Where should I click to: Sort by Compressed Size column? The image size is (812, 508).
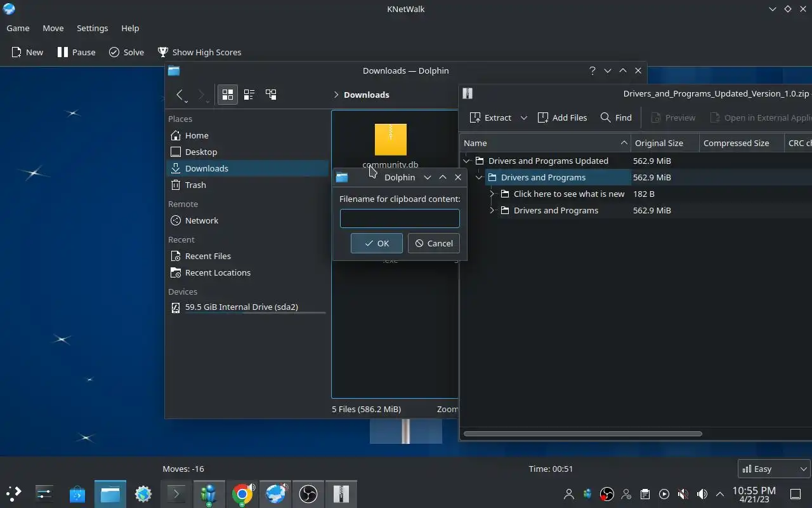point(742,143)
